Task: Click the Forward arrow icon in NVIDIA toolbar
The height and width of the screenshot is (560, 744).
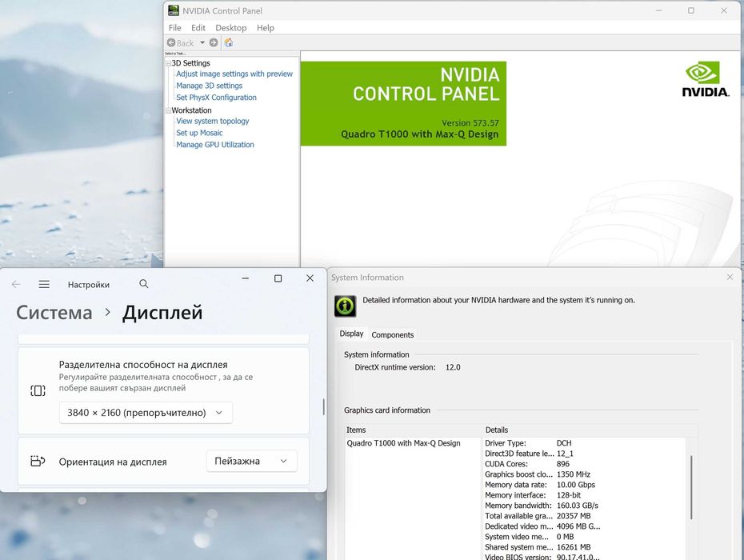Action: 214,42
